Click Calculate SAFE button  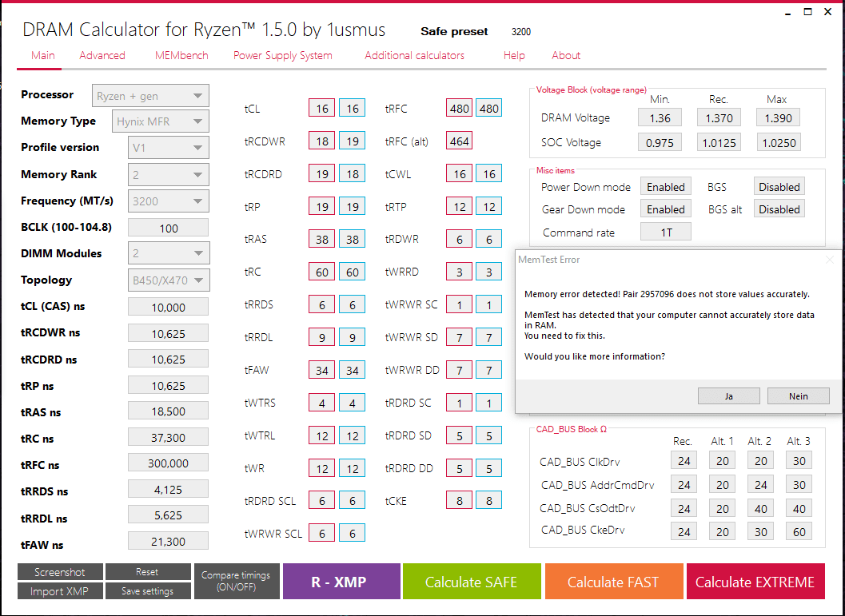pyautogui.click(x=472, y=582)
